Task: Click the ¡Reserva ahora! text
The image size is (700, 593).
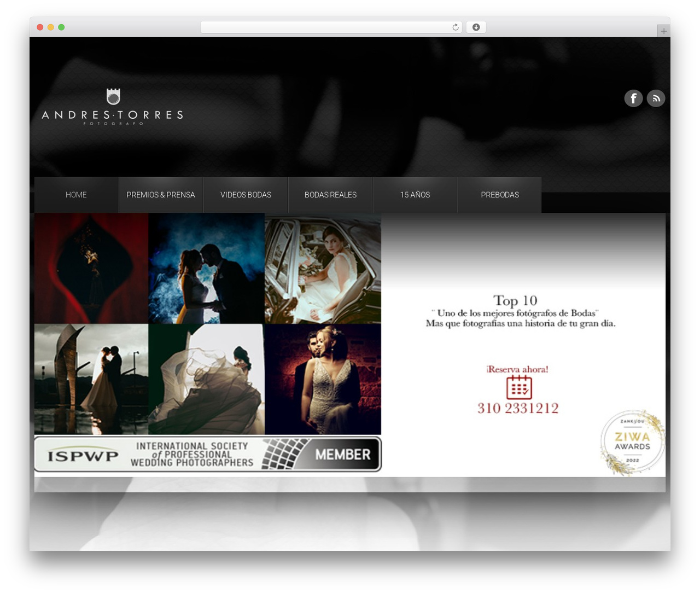Action: [517, 369]
